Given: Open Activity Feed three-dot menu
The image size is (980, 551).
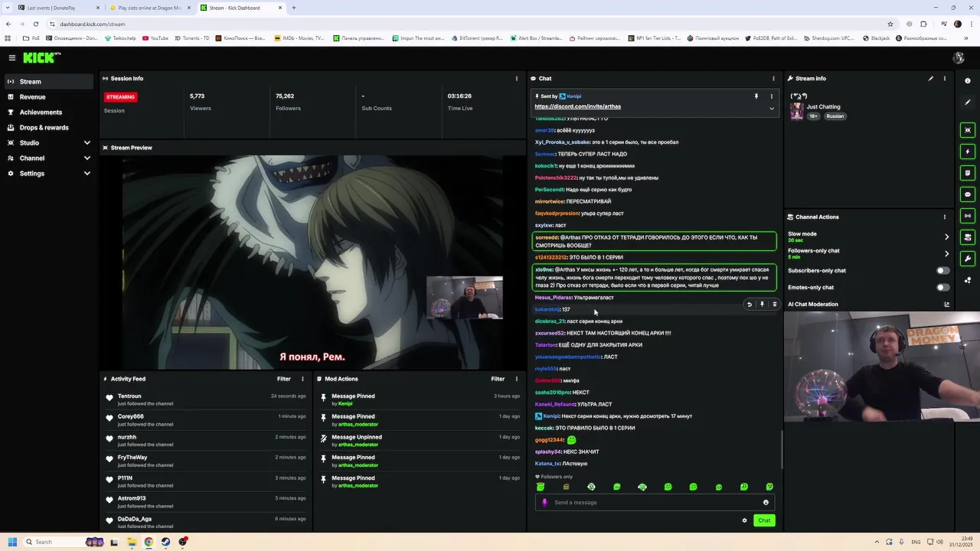Looking at the screenshot, I should pyautogui.click(x=302, y=379).
